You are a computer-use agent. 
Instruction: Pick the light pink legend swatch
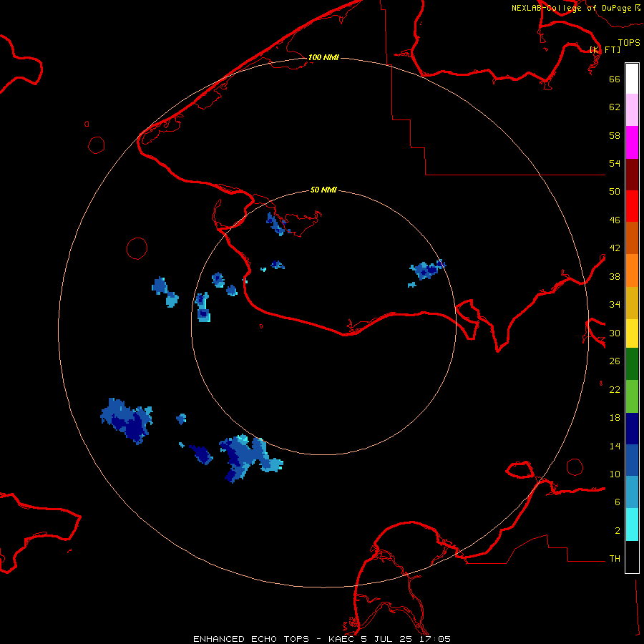[x=632, y=110]
